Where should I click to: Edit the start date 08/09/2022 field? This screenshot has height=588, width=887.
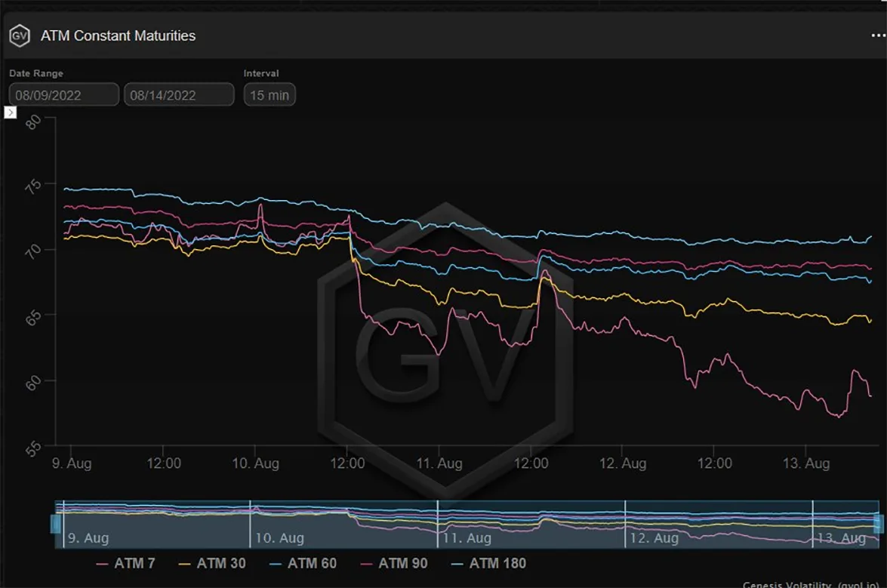(64, 94)
